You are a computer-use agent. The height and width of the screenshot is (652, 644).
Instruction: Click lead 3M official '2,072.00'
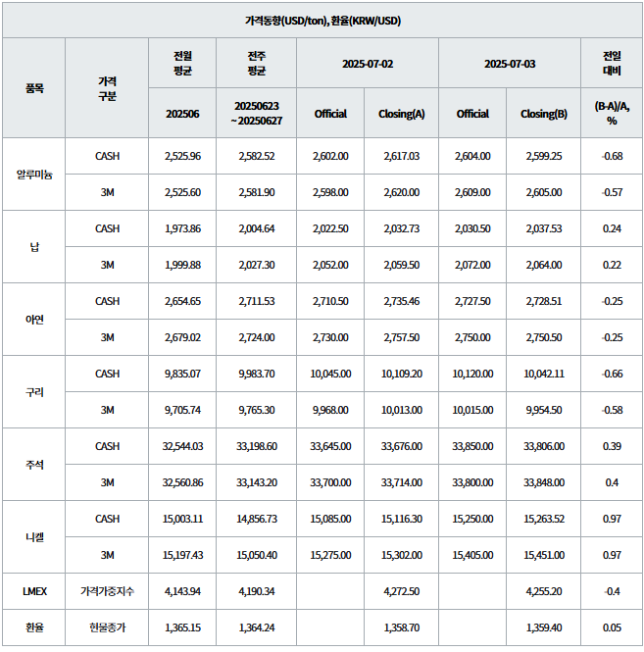(x=472, y=265)
